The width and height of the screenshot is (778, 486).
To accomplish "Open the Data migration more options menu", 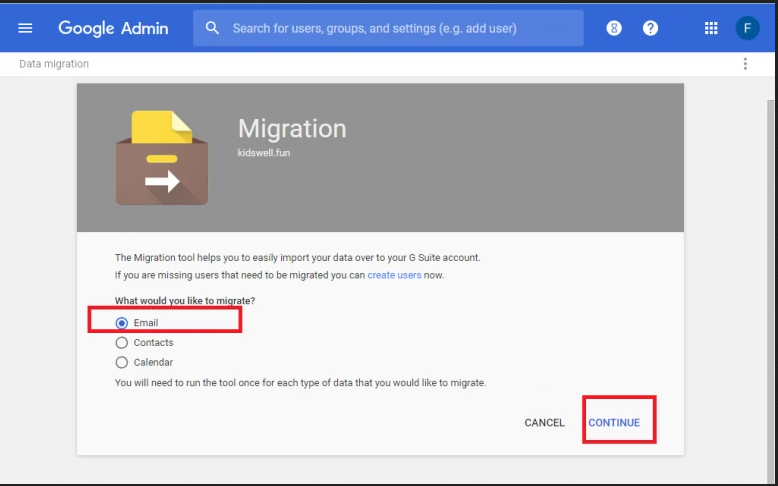I will 745,64.
